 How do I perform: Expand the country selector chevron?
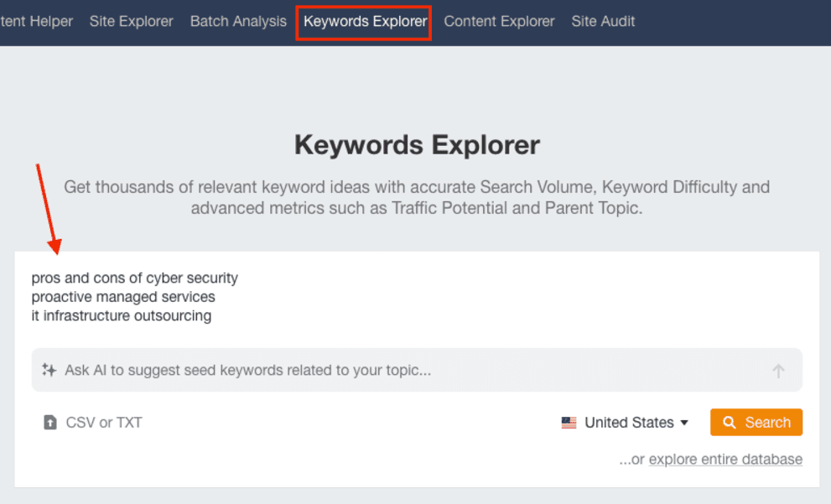point(685,423)
